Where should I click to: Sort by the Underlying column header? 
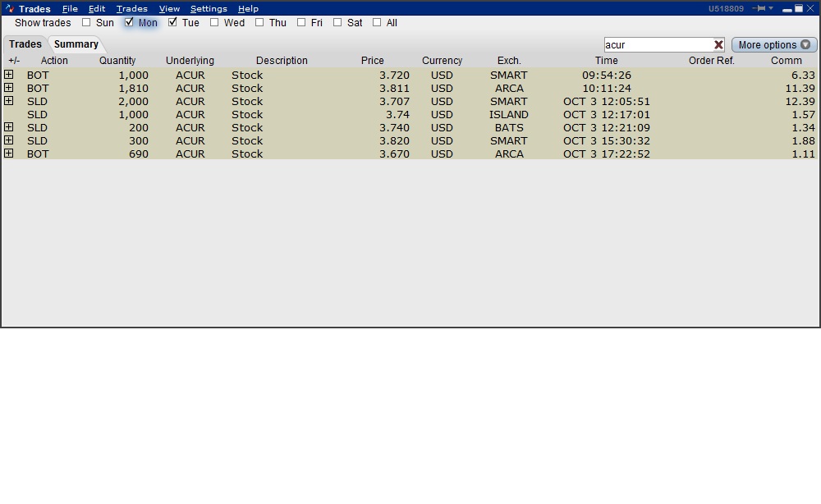tap(190, 61)
